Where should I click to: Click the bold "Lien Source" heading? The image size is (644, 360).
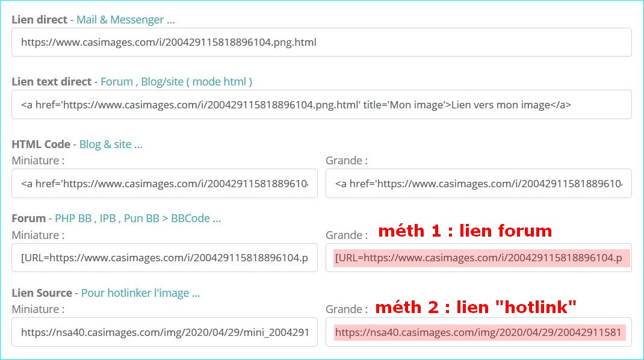(42, 293)
